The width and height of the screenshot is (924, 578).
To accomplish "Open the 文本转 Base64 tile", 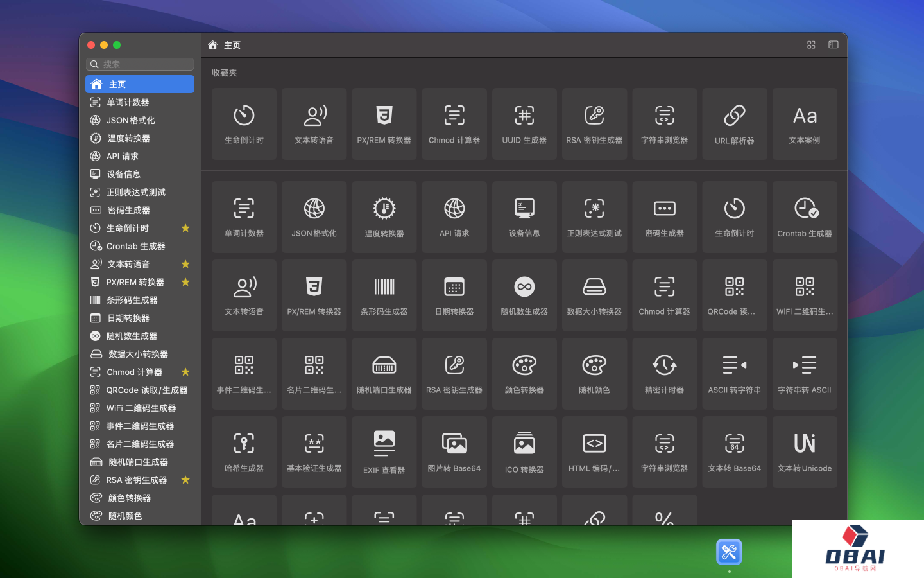I will click(x=734, y=452).
